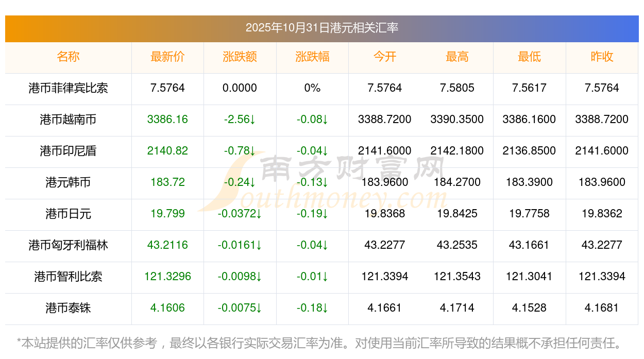644x359 pixels.
Task: Click previous close 19.8362
Action: point(602,214)
